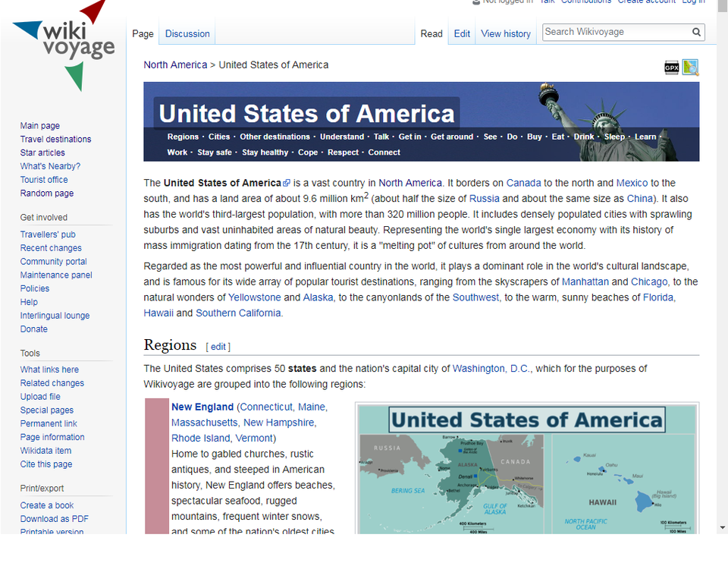The width and height of the screenshot is (728, 566).
Task: Switch to the Discussion tab
Action: tap(187, 33)
